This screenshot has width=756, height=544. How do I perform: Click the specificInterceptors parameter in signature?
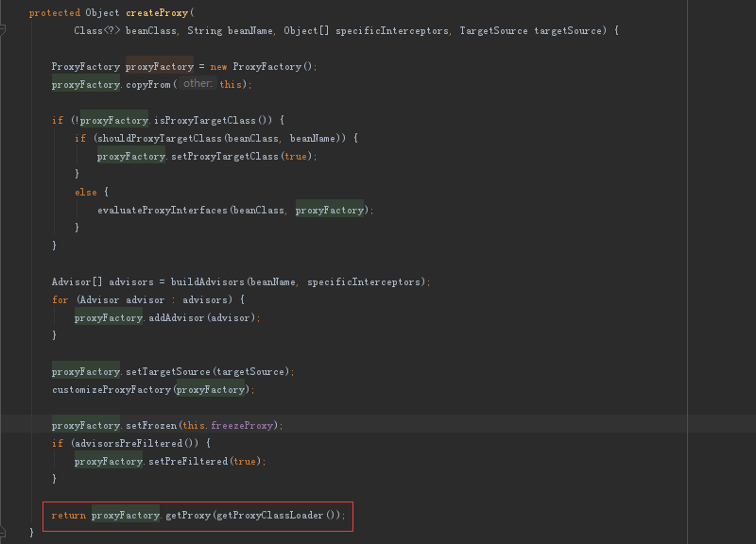click(392, 31)
